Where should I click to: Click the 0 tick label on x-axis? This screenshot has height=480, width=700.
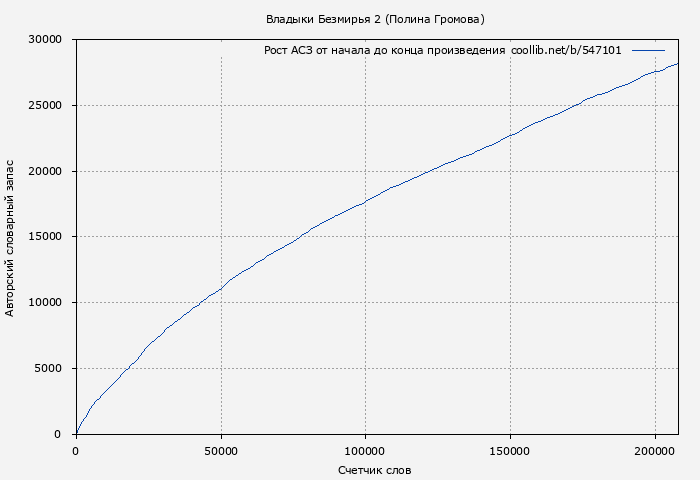(x=76, y=452)
